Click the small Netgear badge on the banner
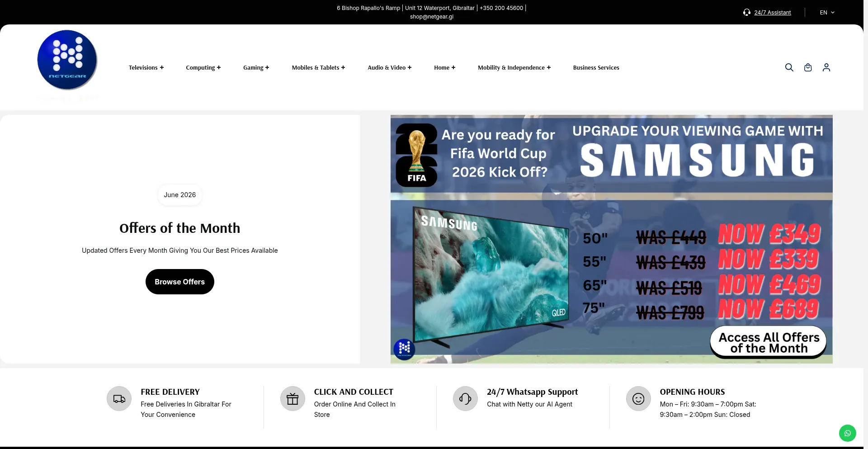Image resolution: width=868 pixels, height=449 pixels. point(404,349)
